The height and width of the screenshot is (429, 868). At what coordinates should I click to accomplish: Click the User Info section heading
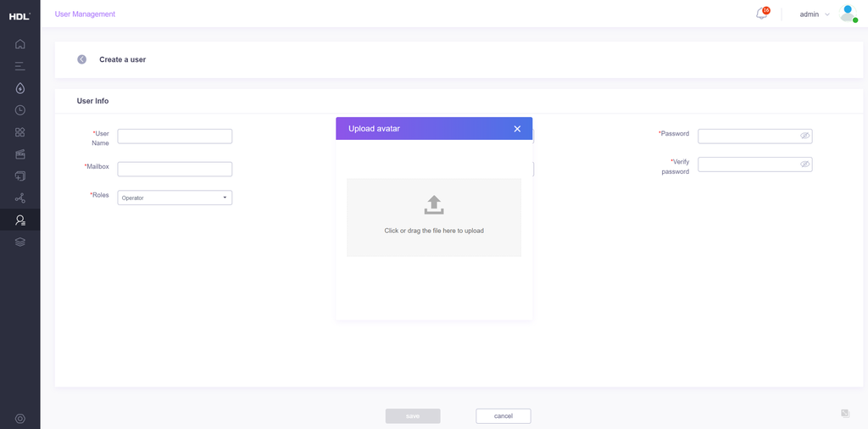click(92, 101)
